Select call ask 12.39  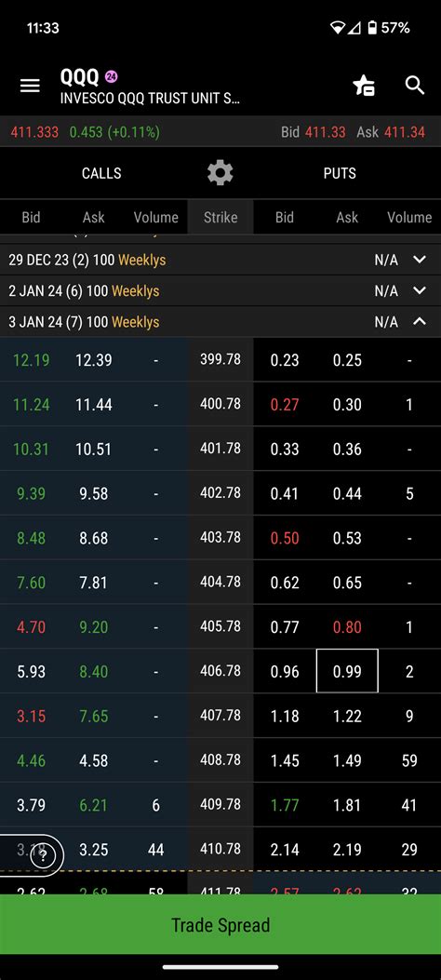94,360
